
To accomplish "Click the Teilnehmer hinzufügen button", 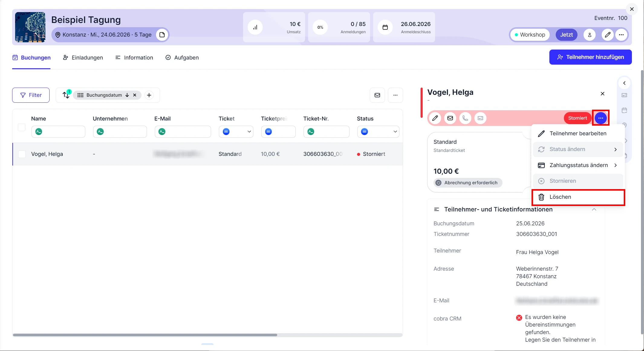I will click(590, 57).
